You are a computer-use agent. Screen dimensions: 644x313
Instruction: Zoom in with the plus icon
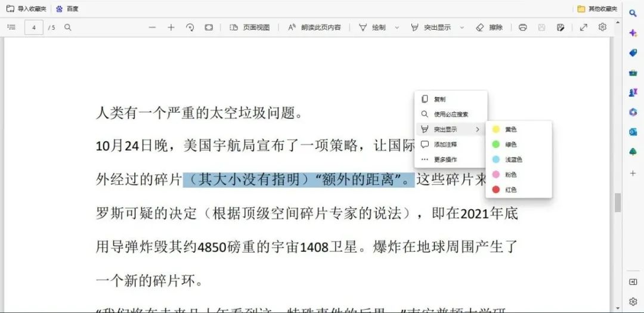[171, 27]
